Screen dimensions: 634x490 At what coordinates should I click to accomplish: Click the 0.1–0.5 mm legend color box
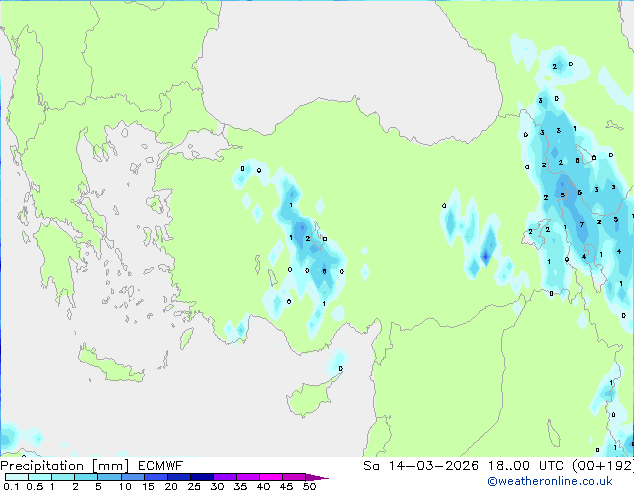point(17,477)
